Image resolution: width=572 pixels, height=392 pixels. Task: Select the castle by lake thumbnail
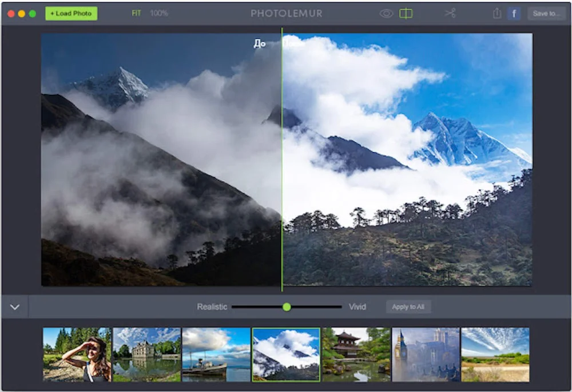coord(146,354)
